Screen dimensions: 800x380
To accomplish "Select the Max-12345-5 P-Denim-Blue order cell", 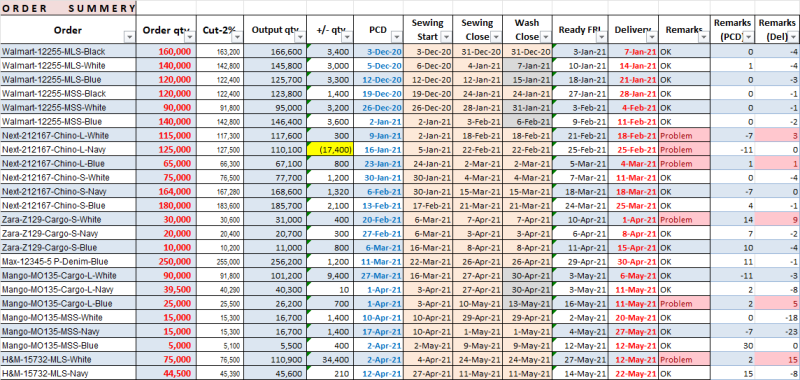I will point(68,262).
